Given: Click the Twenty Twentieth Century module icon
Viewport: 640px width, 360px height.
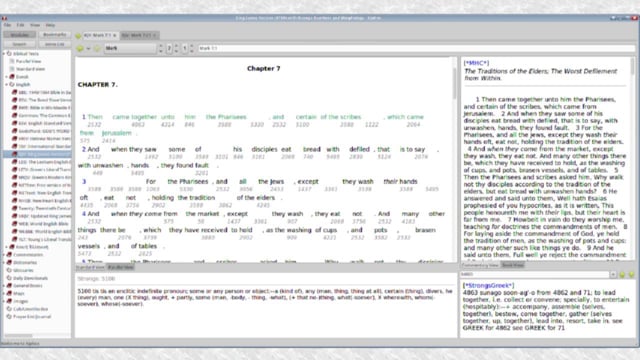Looking at the screenshot, I should tap(14, 208).
